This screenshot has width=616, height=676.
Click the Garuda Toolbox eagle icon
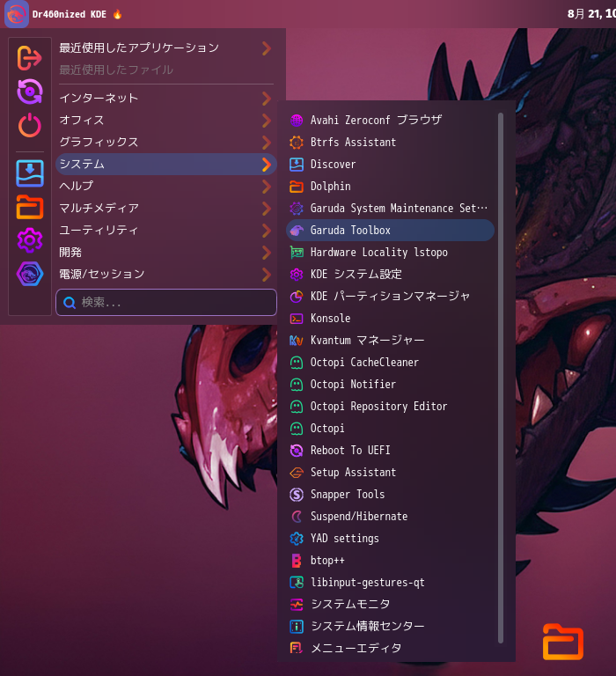(297, 231)
